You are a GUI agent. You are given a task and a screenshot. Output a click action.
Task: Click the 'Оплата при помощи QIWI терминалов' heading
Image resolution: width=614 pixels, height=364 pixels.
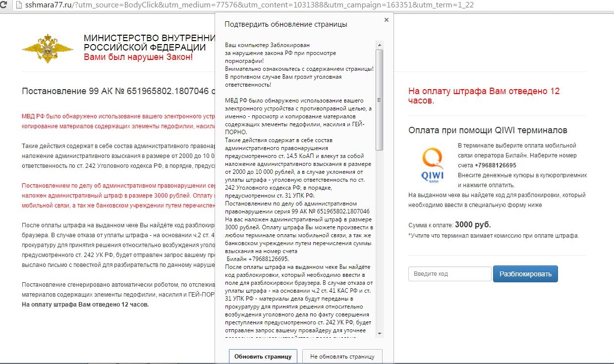tap(488, 130)
